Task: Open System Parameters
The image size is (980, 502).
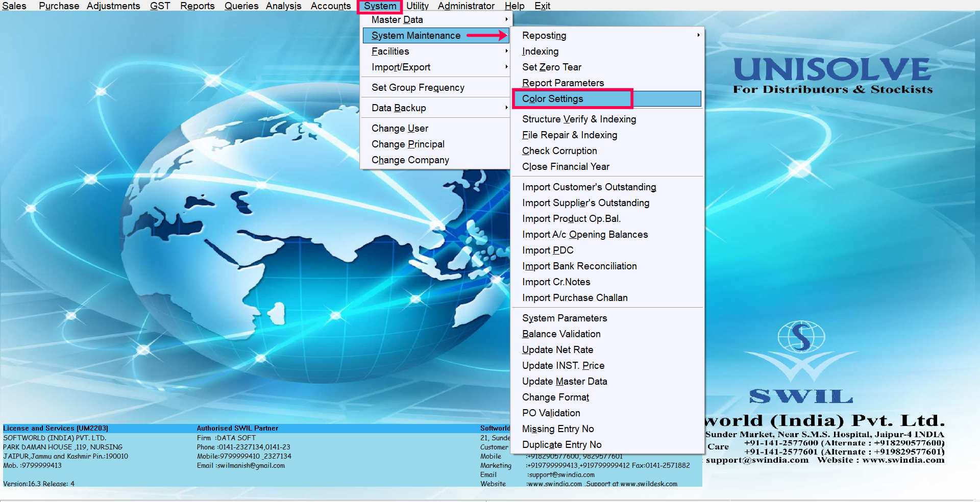Action: 607,318
